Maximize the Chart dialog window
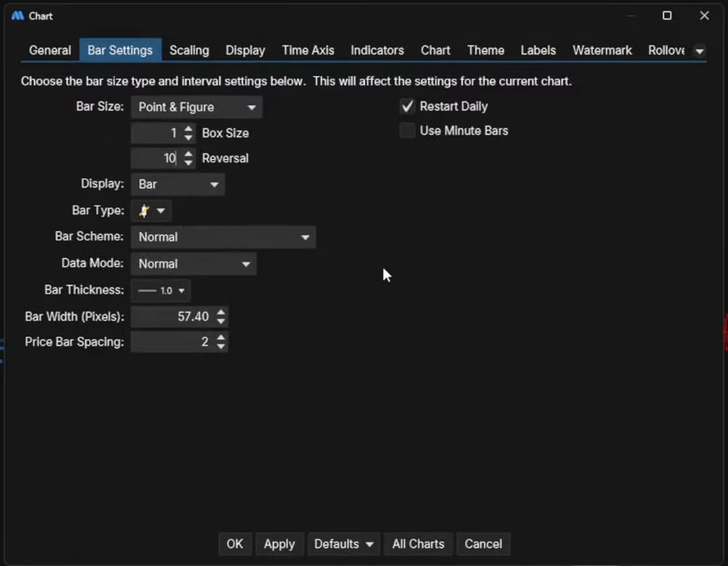Image resolution: width=728 pixels, height=566 pixels. click(x=667, y=16)
